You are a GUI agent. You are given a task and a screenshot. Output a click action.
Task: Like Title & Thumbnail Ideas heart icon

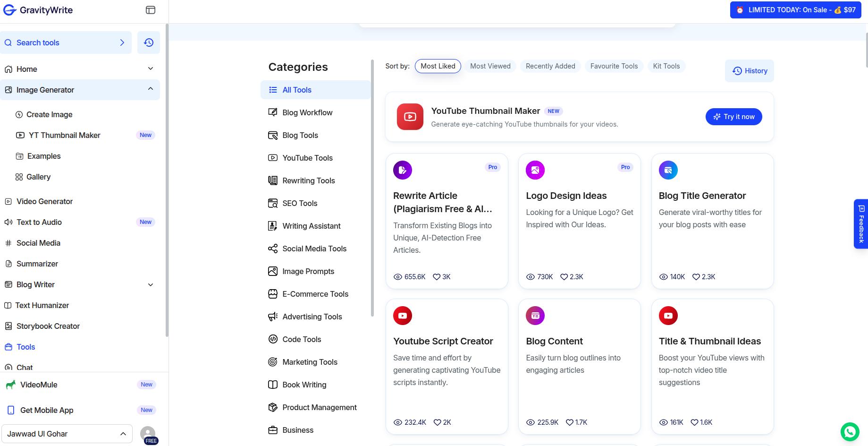pyautogui.click(x=694, y=422)
